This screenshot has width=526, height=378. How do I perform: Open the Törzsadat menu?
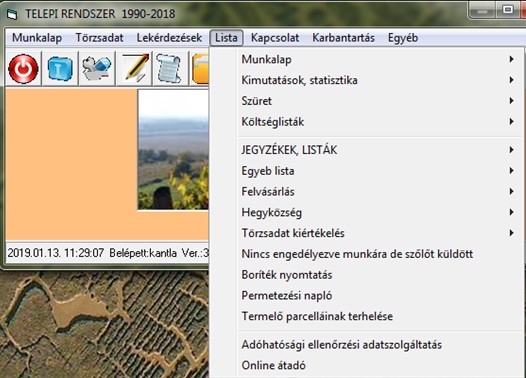pyautogui.click(x=99, y=38)
